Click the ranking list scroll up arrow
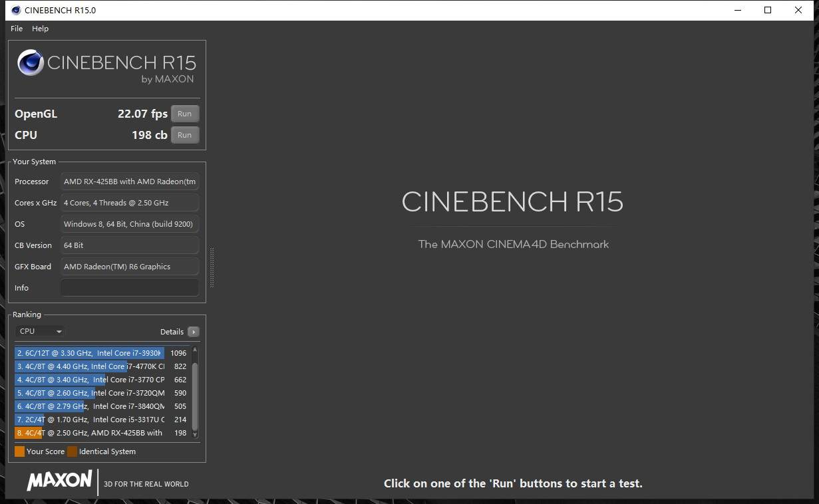 (195, 350)
